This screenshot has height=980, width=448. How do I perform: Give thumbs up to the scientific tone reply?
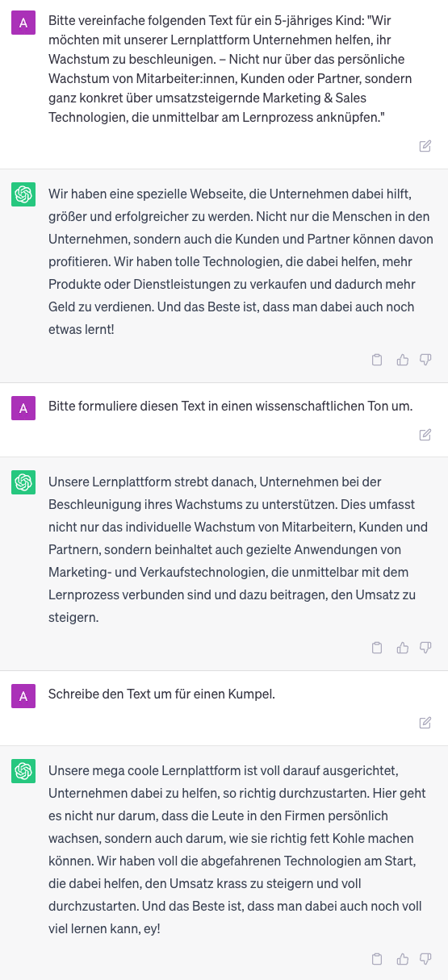[402, 648]
